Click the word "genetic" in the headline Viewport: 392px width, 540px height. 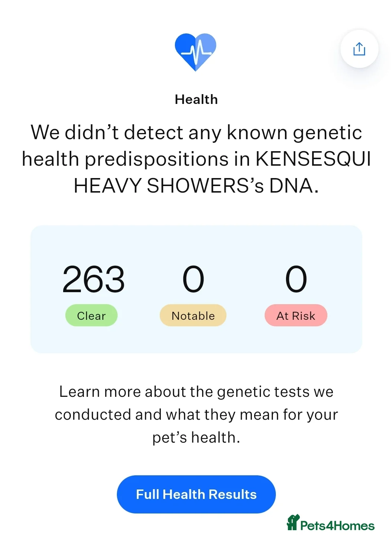[x=327, y=132]
